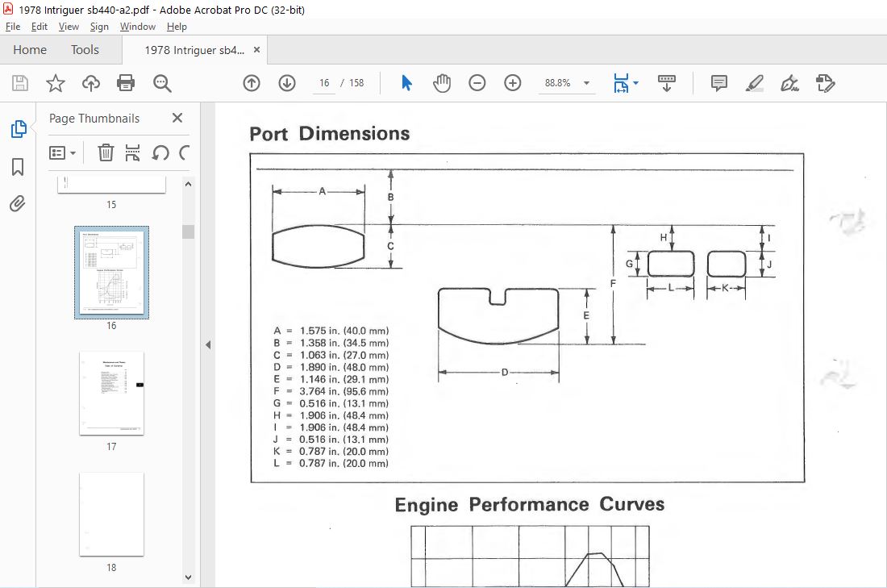The width and height of the screenshot is (887, 588).
Task: Open the thumbnails options dropdown menu
Action: pyautogui.click(x=62, y=152)
